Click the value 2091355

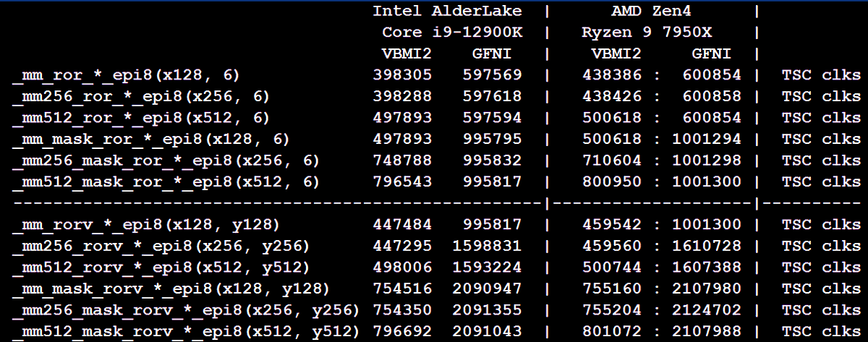[487, 310]
